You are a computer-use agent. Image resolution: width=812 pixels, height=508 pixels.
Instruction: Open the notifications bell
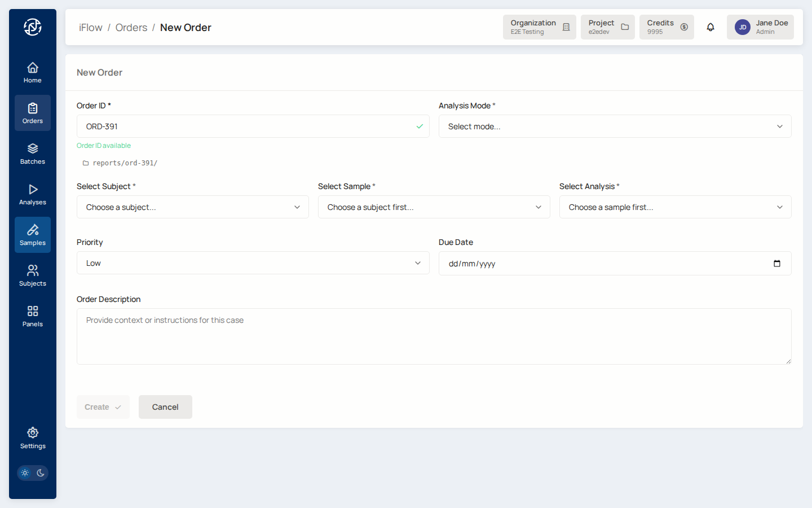tap(710, 27)
